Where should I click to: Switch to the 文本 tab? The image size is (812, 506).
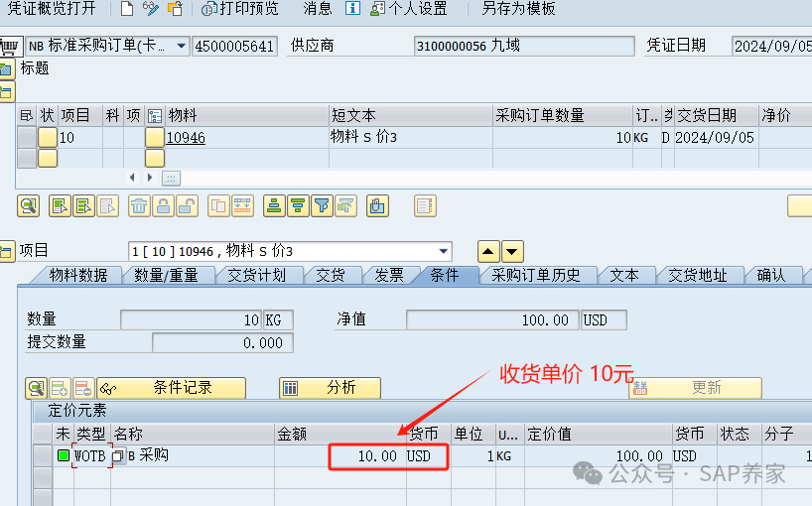click(624, 275)
